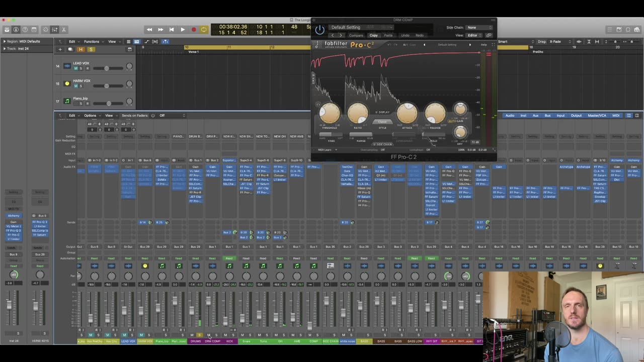Open the Pro-C 2 Help menu
Viewport: 644px width, 362px height.
(x=484, y=45)
